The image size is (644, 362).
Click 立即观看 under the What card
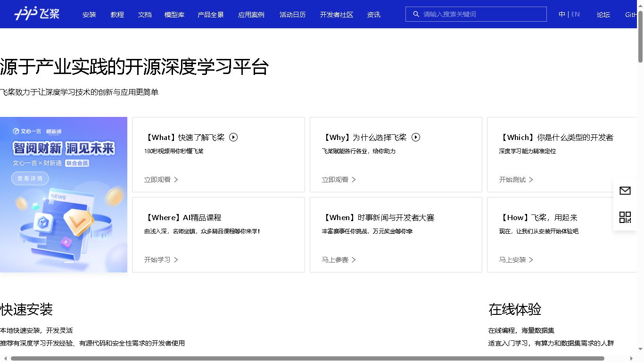coord(157,180)
